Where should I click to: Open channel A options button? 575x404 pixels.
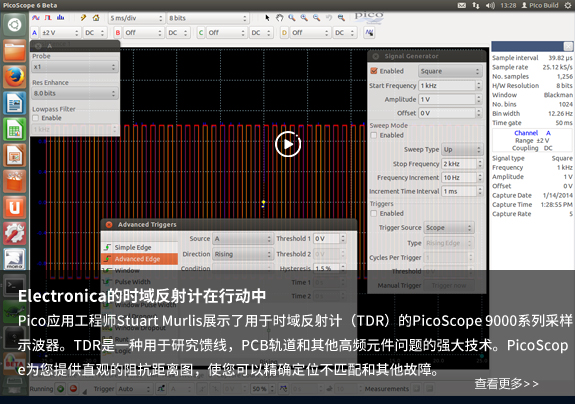coord(34,33)
